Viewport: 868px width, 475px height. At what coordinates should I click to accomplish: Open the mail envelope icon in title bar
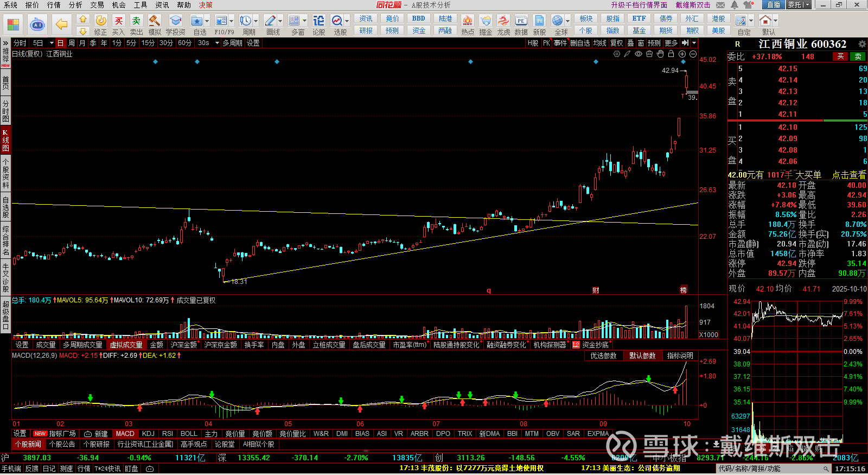click(720, 5)
